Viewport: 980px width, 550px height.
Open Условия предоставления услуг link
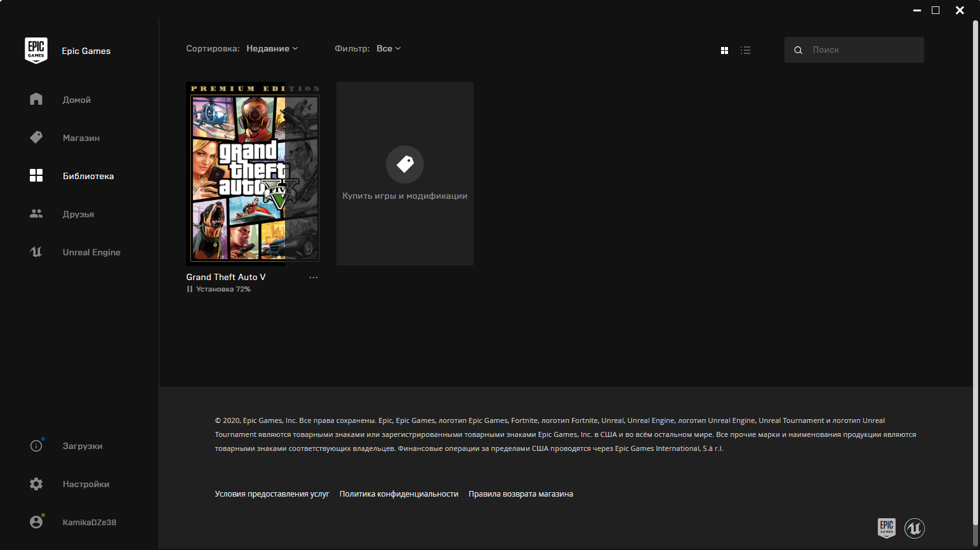click(x=272, y=493)
